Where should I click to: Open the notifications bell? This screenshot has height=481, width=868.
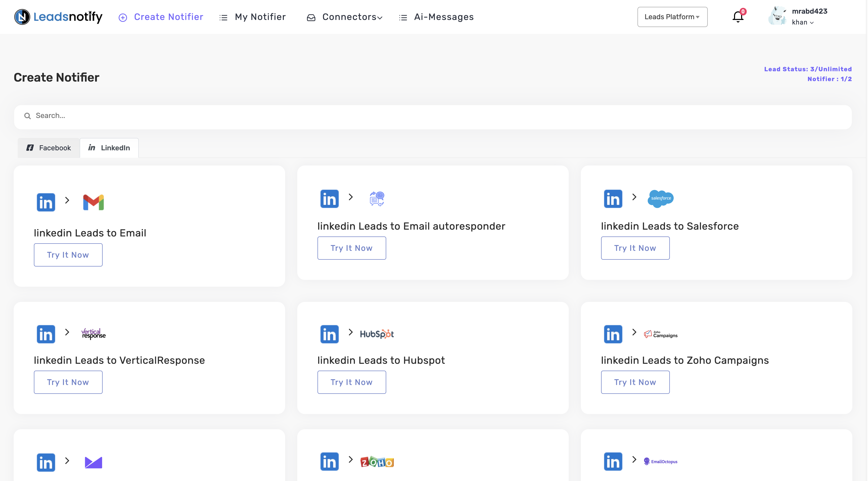(738, 17)
